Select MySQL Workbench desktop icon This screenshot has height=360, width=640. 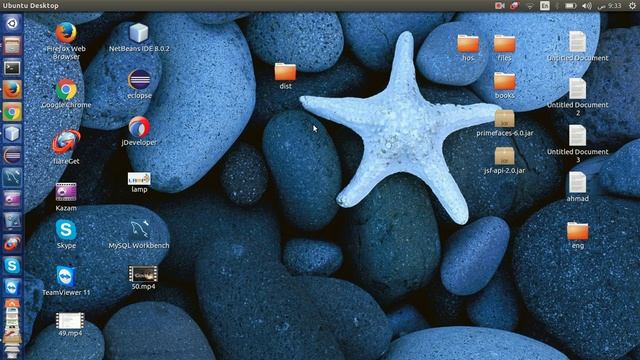coord(139,229)
